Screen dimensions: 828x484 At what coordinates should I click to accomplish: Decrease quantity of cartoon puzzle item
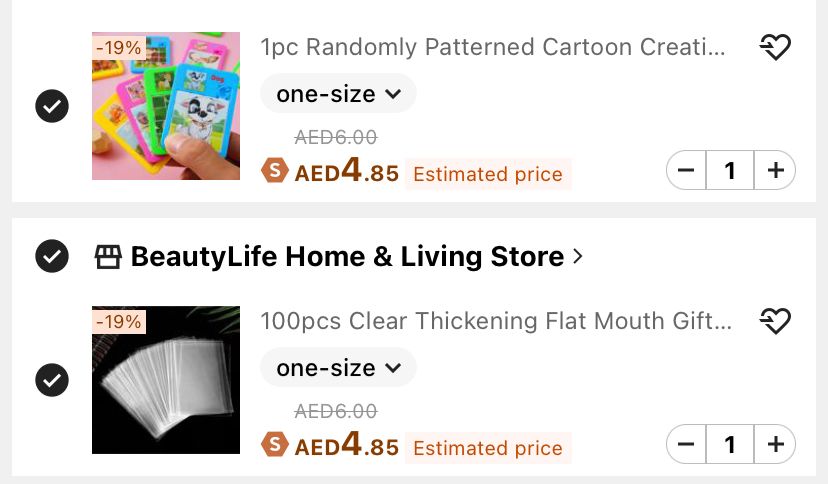(686, 171)
